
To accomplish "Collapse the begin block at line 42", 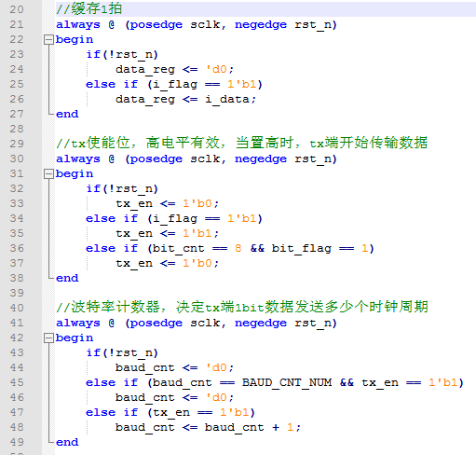I will click(48, 338).
